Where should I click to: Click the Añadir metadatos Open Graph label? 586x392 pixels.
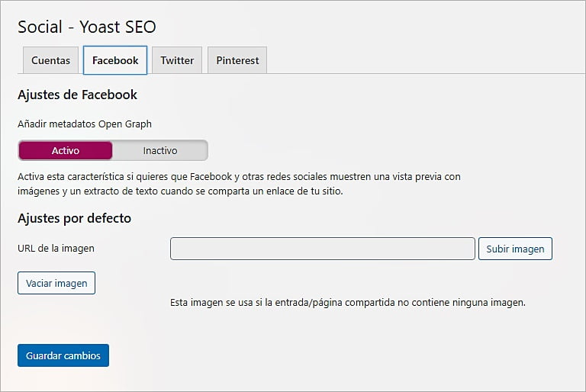pyautogui.click(x=85, y=123)
